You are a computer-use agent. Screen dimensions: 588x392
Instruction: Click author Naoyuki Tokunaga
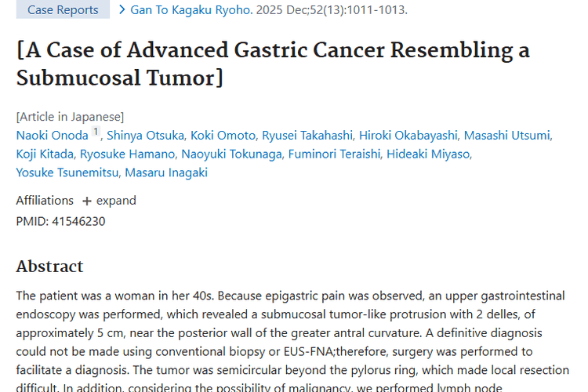tap(234, 154)
